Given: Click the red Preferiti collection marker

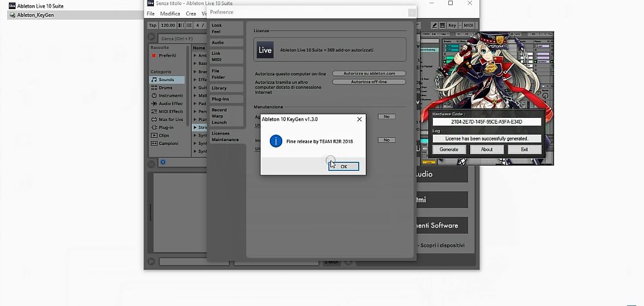Looking at the screenshot, I should pyautogui.click(x=154, y=55).
